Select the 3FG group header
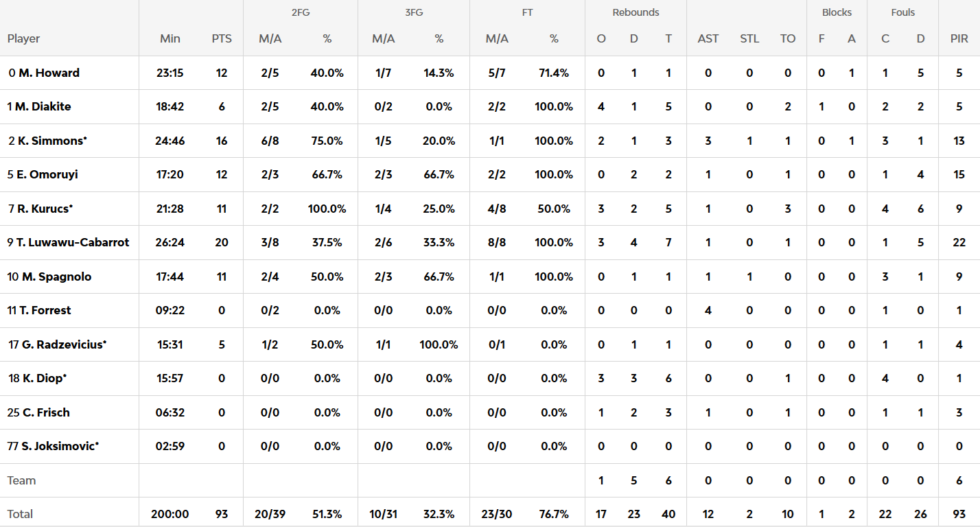 [x=413, y=12]
